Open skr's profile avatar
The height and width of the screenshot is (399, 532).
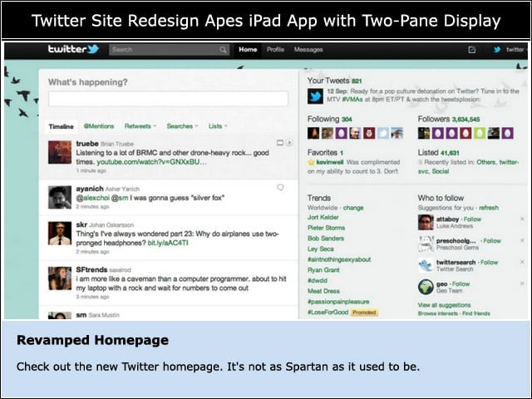click(60, 233)
